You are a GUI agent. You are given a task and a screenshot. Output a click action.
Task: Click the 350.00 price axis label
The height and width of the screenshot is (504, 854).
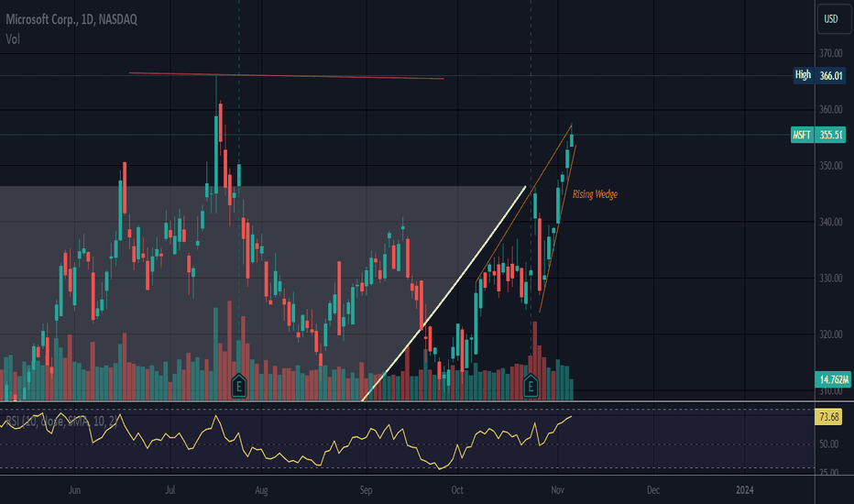coord(830,166)
